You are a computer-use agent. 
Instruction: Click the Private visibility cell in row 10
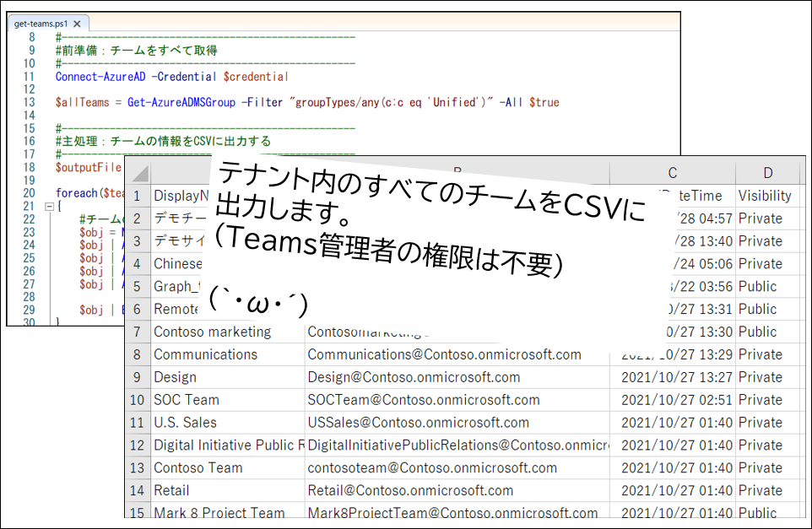tap(767, 400)
